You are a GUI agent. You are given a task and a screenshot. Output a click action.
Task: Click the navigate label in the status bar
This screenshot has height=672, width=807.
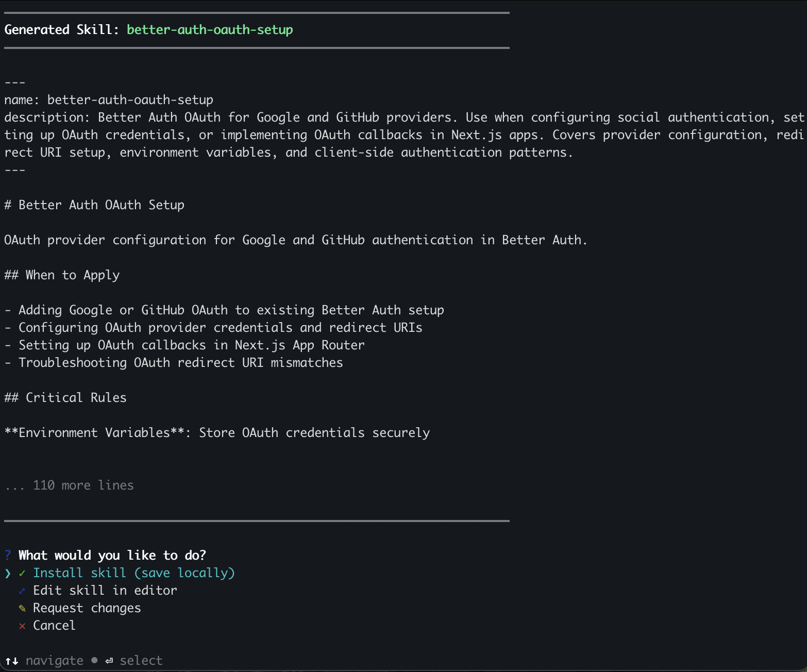(55, 660)
